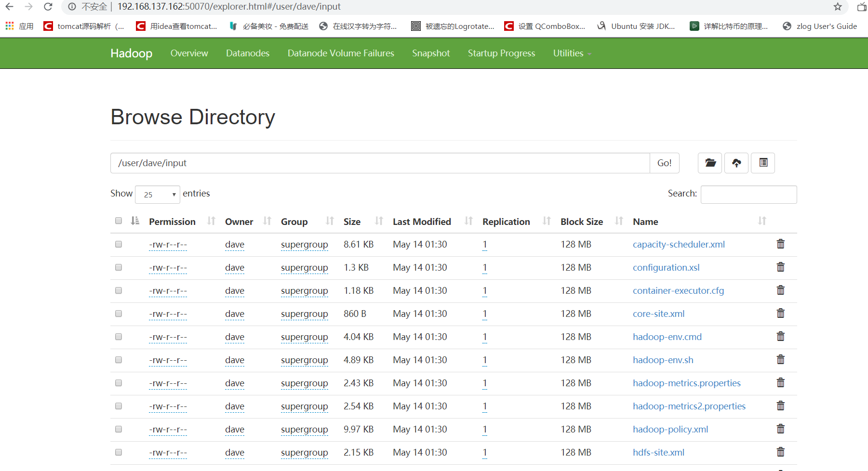868x471 pixels.
Task: Sort table by Permission column arrows
Action: 211,221
